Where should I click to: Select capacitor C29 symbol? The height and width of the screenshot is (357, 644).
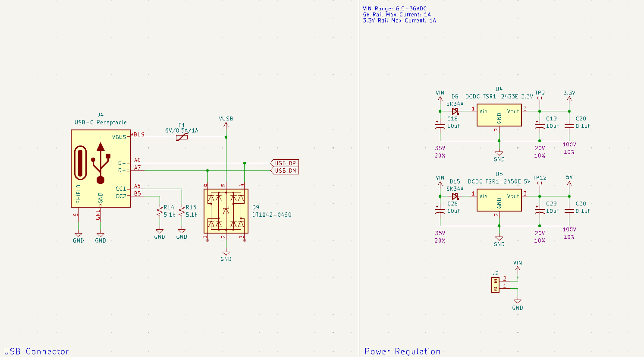click(x=540, y=211)
